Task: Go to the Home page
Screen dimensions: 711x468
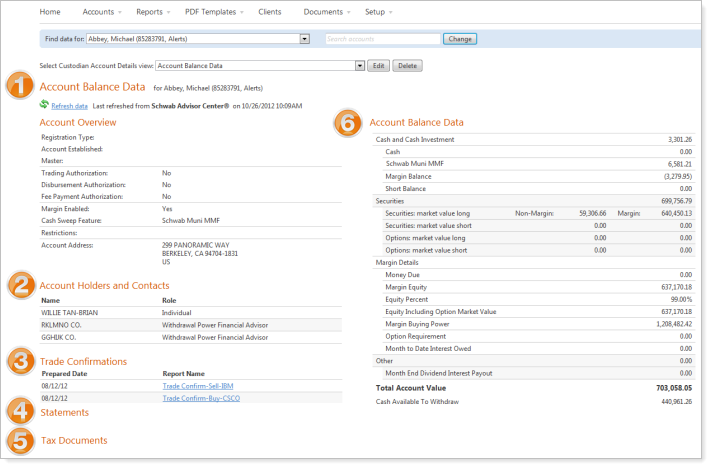Action: click(x=49, y=12)
